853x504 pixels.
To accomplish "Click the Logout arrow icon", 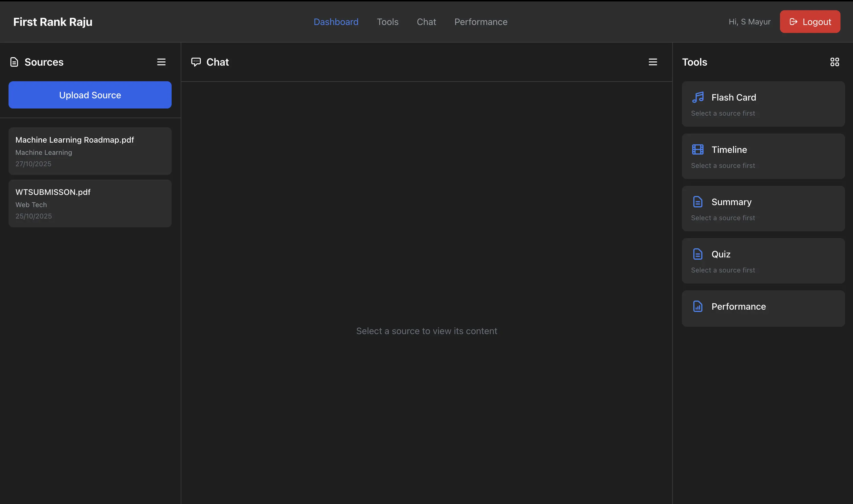I will point(793,22).
